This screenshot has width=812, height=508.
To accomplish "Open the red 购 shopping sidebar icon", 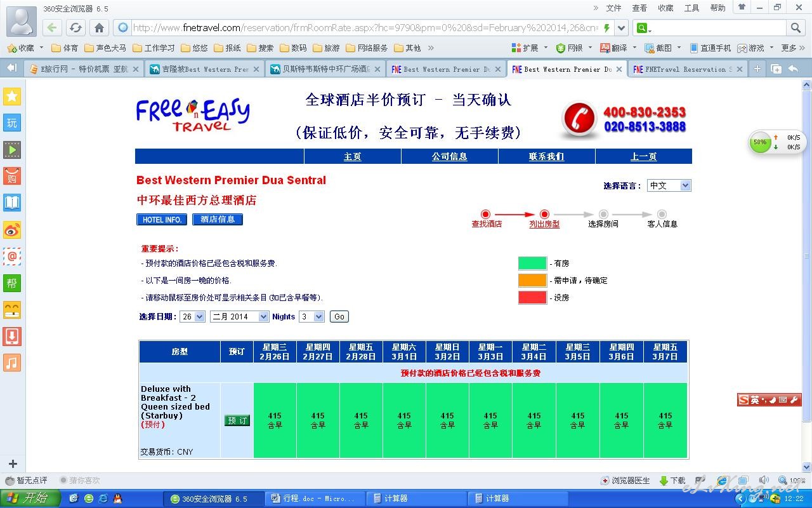I will (12, 176).
